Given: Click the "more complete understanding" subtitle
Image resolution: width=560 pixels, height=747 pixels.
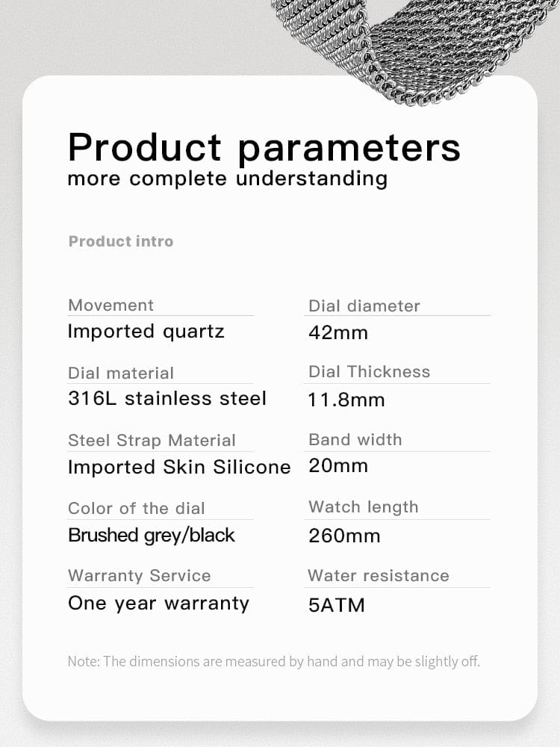Looking at the screenshot, I should (x=227, y=179).
